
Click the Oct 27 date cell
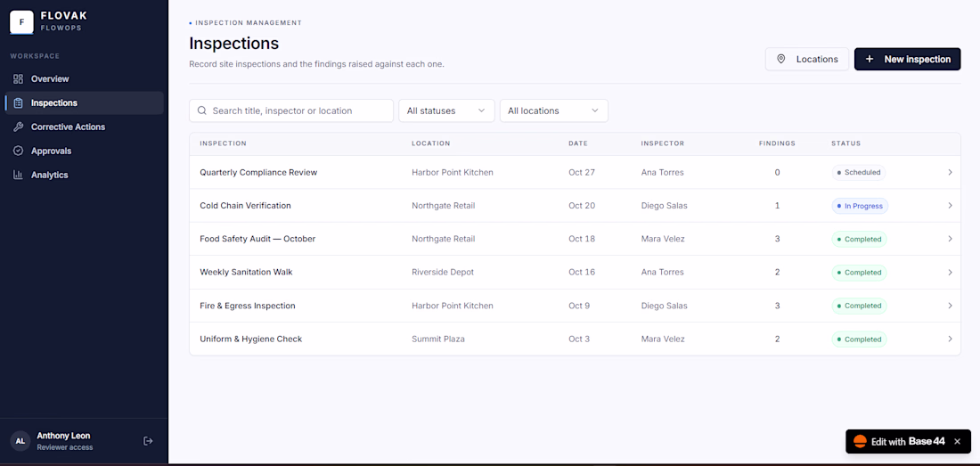click(581, 172)
